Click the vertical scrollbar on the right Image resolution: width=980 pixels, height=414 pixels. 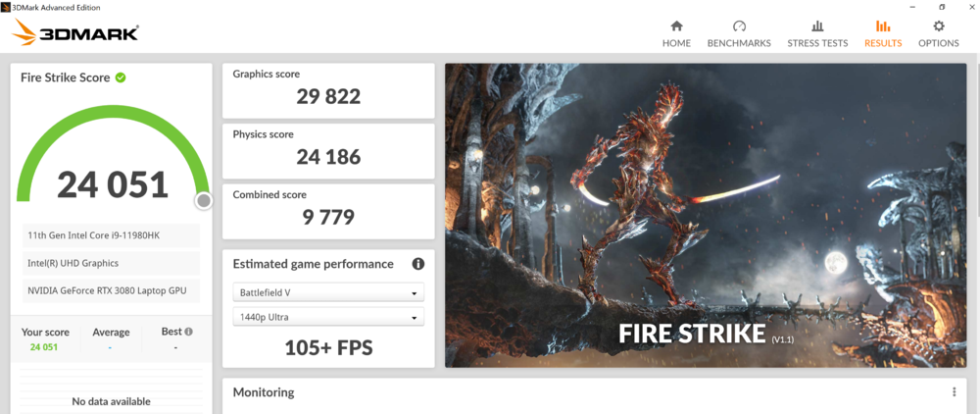tap(975, 147)
